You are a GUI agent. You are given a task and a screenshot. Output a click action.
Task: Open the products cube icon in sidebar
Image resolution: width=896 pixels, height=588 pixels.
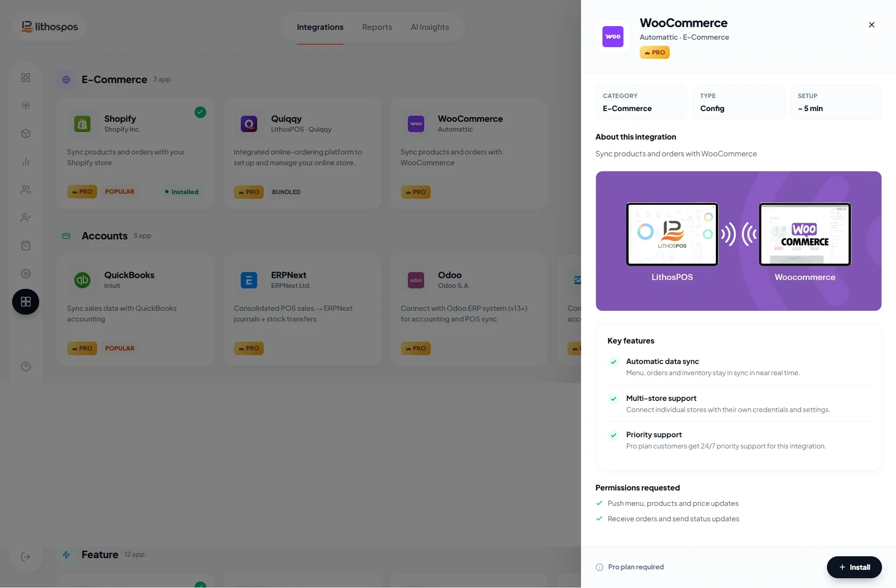pos(26,133)
